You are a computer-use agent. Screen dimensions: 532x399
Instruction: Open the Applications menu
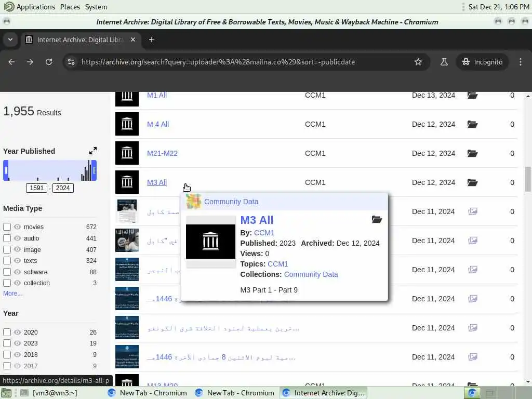click(36, 7)
